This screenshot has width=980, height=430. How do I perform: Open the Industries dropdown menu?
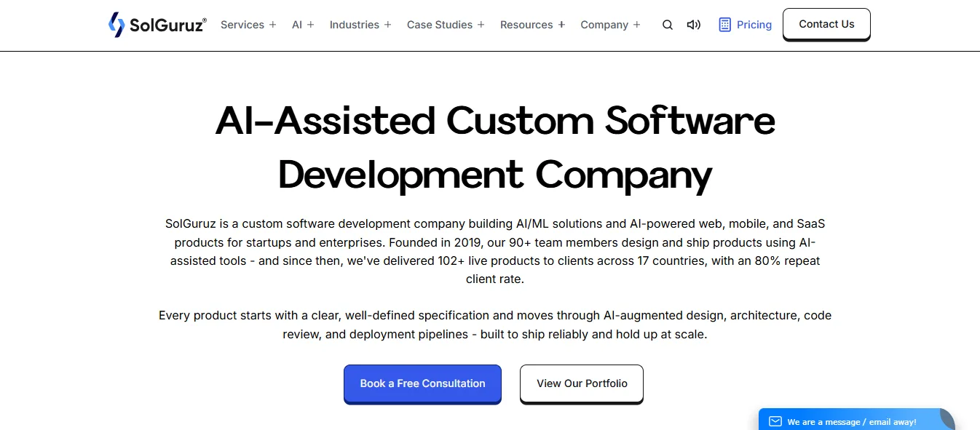tap(360, 25)
